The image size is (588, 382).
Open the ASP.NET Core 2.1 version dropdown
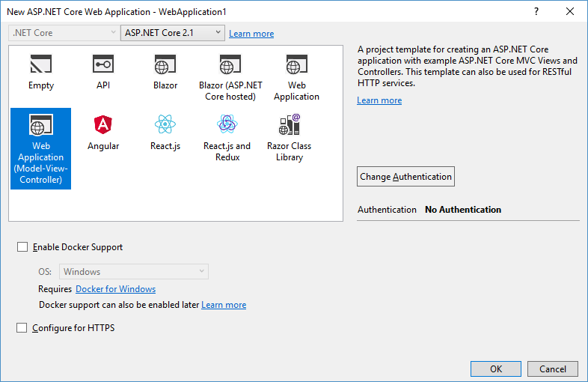(173, 33)
